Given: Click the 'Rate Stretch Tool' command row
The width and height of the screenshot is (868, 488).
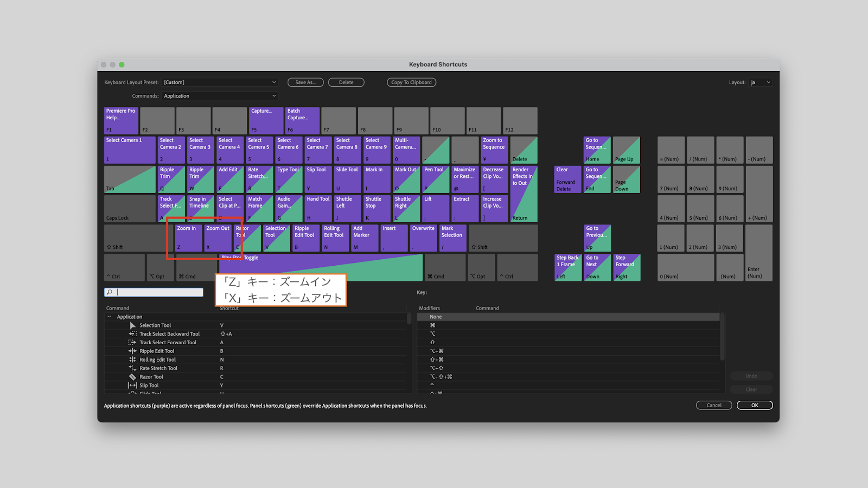Looking at the screenshot, I should pyautogui.click(x=256, y=368).
